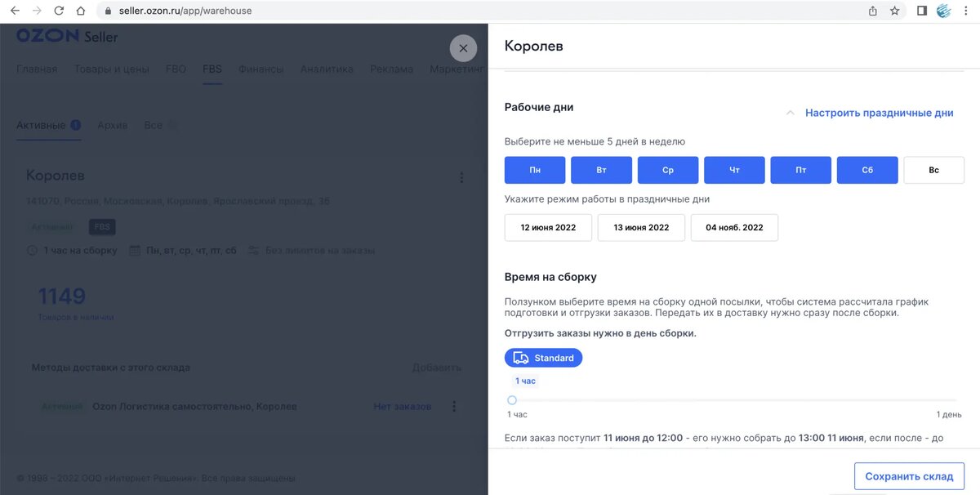
Task: Switch to the Архив tab
Action: click(x=113, y=125)
